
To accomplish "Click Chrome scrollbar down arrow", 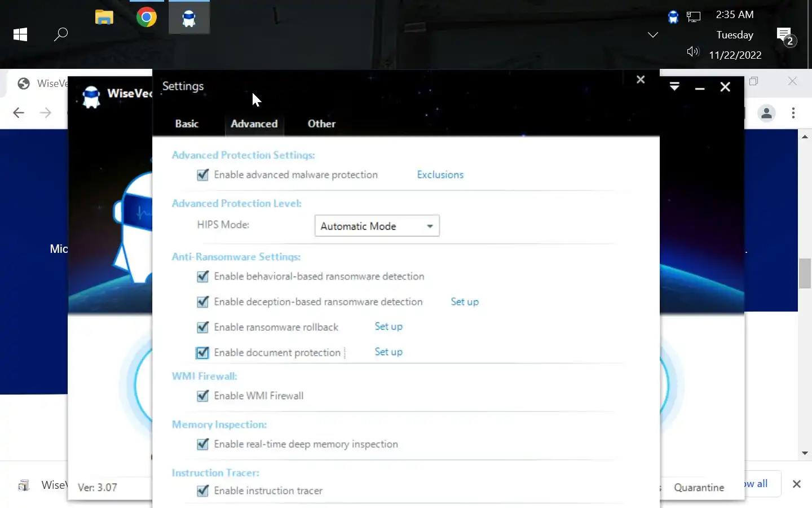I will point(805,453).
